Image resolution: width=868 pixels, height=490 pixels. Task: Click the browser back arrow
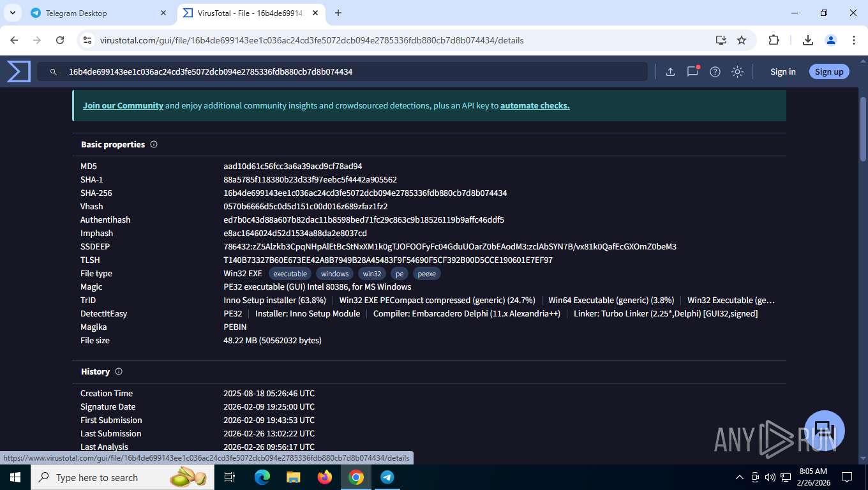pos(14,40)
